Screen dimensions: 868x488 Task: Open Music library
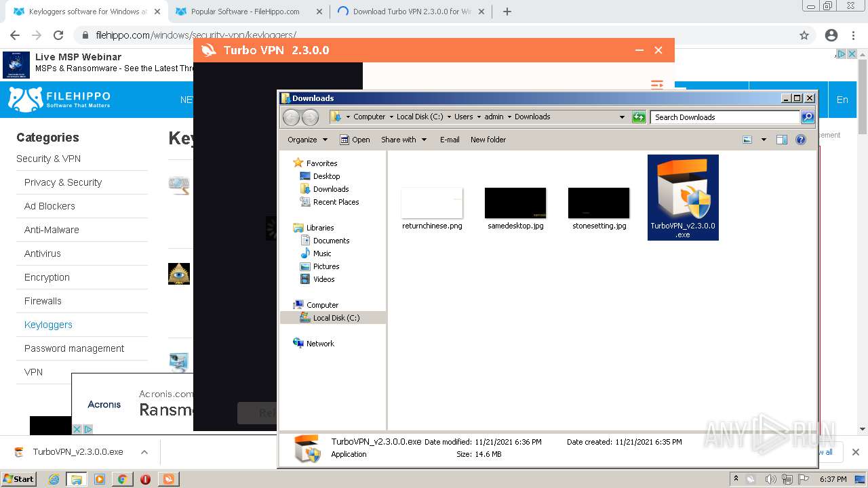click(322, 253)
